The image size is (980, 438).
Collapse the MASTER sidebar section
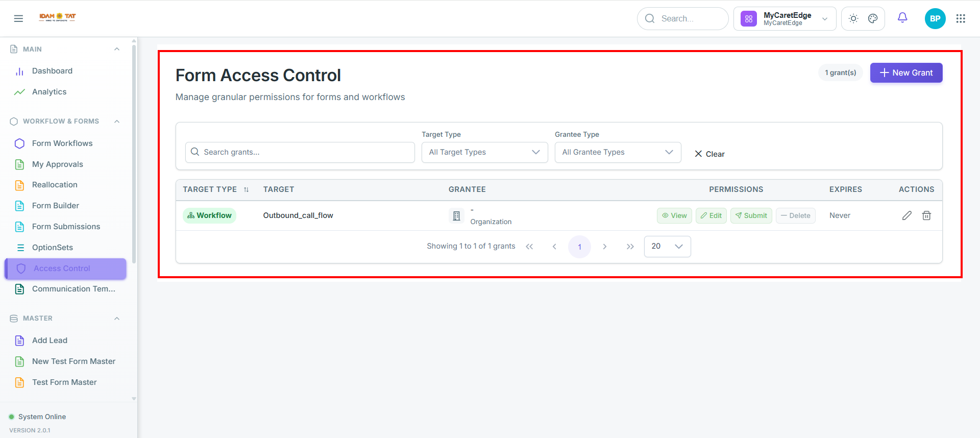(x=117, y=319)
